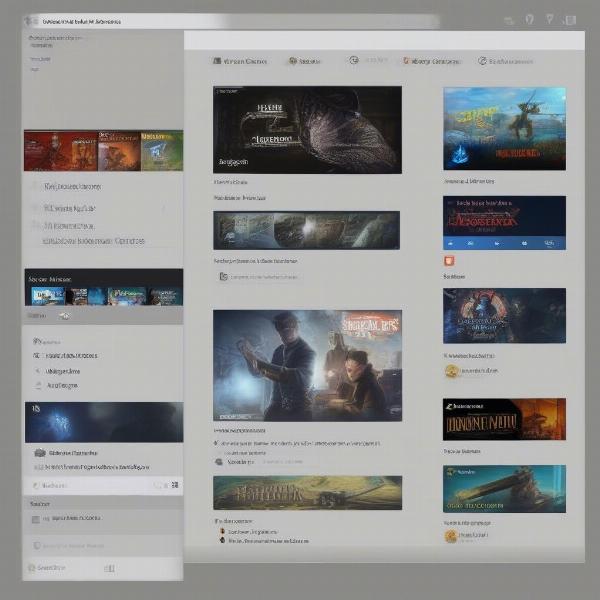600x600 pixels.
Task: Open the yellow-green field banner in the main column
Action: 307,493
